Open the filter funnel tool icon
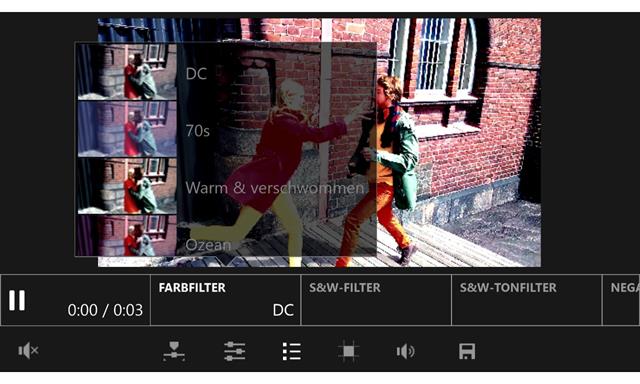The height and width of the screenshot is (384, 640). (174, 351)
